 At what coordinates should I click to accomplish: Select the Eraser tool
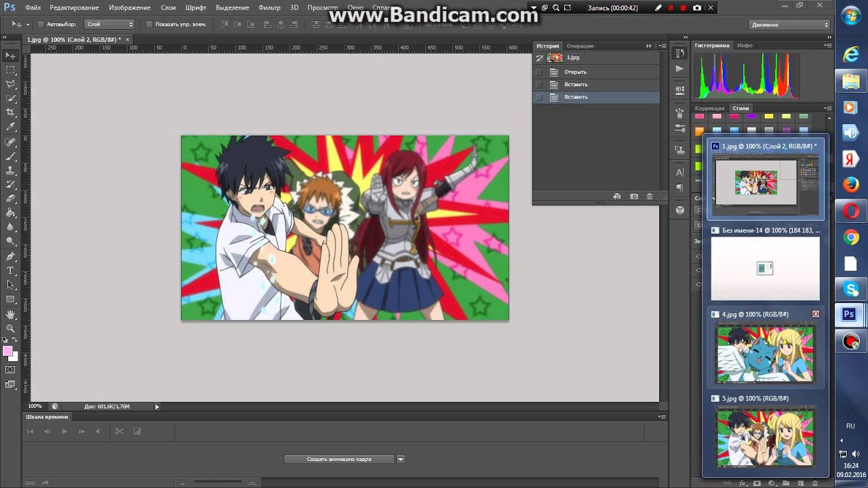click(10, 199)
